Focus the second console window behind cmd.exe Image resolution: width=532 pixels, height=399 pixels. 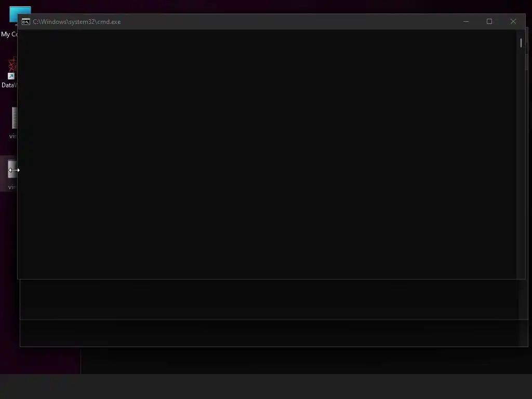pos(269,299)
